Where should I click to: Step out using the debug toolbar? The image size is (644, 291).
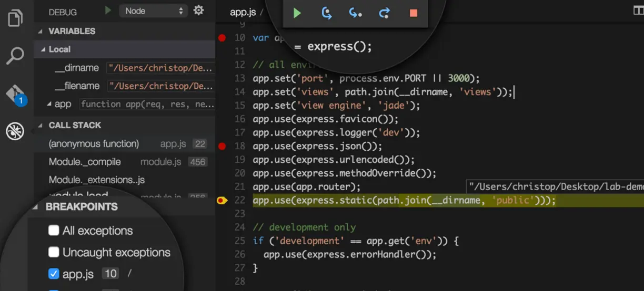pyautogui.click(x=385, y=13)
